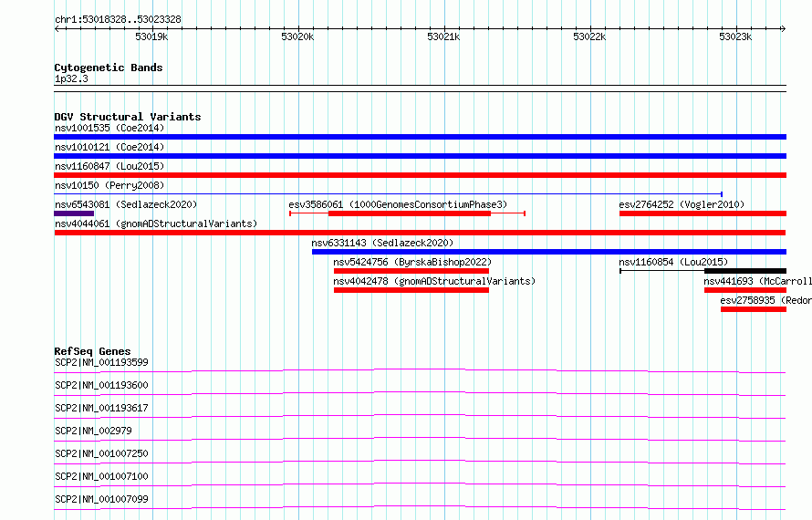Open the esv3586061 1000GenomesConsortiumPhase3 label

click(x=398, y=204)
